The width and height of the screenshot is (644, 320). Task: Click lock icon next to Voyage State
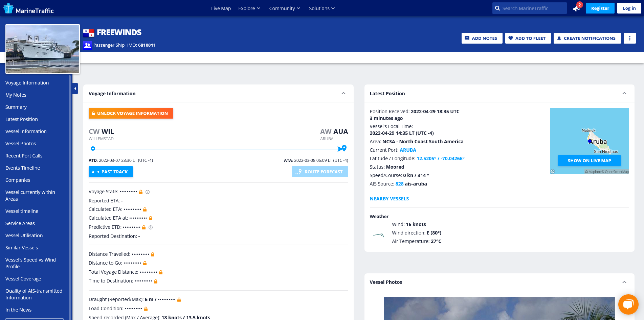coord(141,192)
